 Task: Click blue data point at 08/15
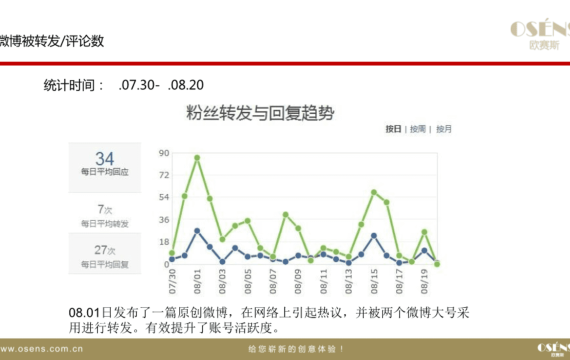tap(374, 236)
